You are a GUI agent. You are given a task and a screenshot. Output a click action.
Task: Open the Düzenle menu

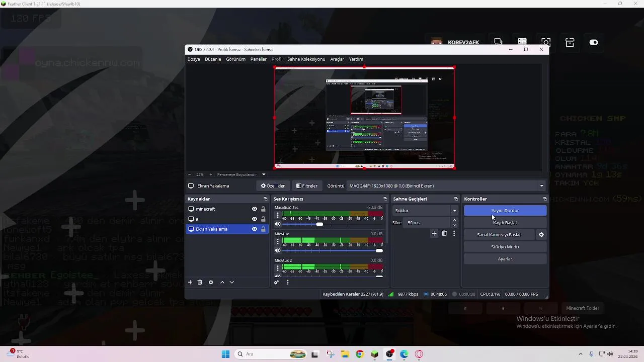(x=213, y=59)
